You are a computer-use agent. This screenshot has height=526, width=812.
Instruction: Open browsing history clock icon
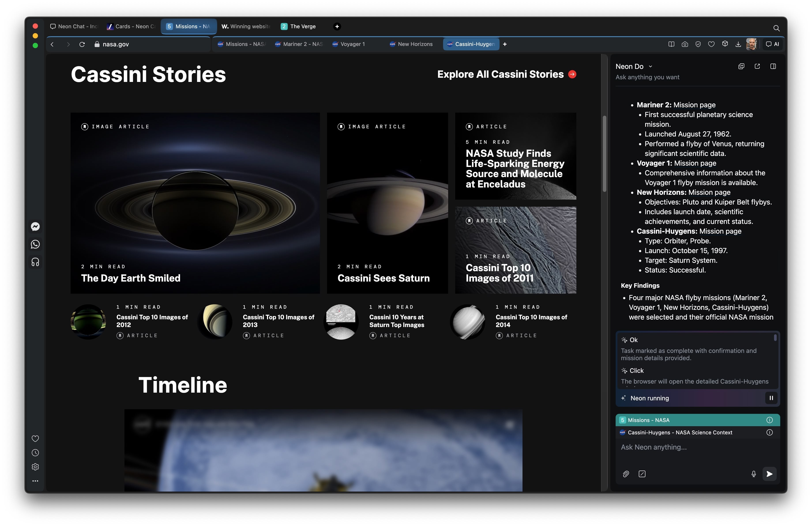[x=35, y=453]
